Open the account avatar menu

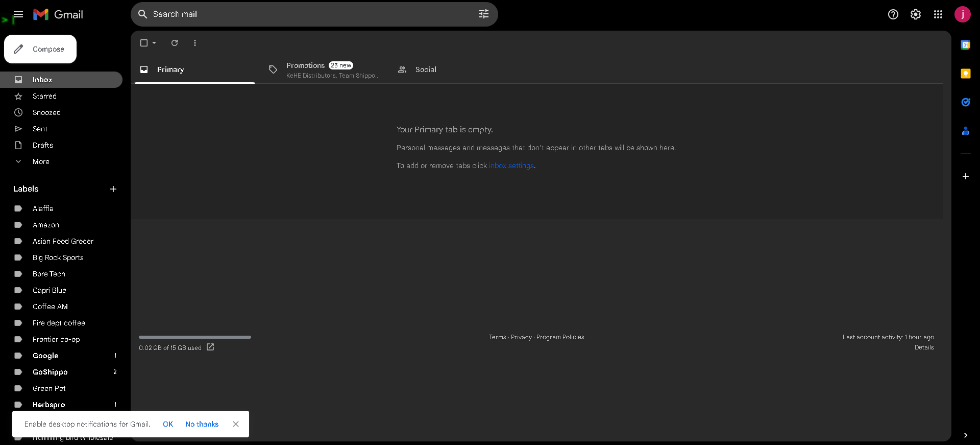[963, 14]
